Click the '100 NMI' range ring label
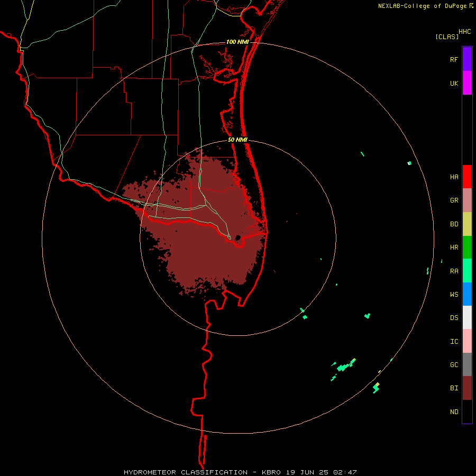476x476 pixels. click(x=237, y=42)
